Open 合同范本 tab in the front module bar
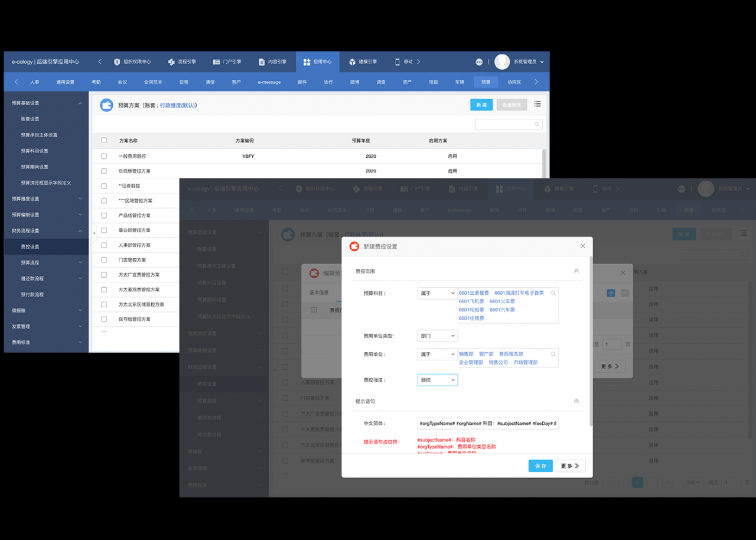Viewport: 756px width, 540px height. coord(153,82)
